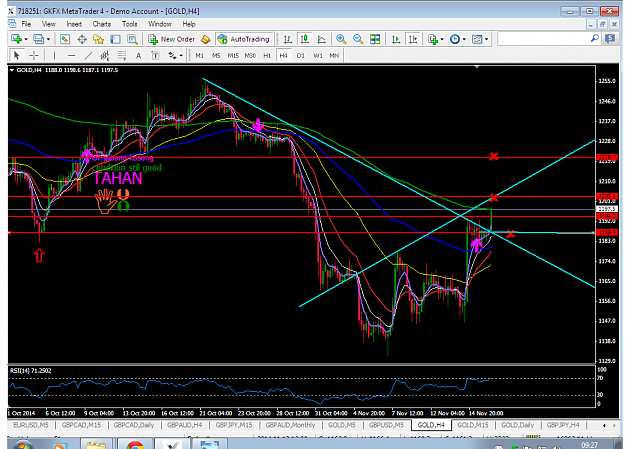This screenshot has width=625, height=449.
Task: Switch chart to Candlesticks mode
Action: 305,39
